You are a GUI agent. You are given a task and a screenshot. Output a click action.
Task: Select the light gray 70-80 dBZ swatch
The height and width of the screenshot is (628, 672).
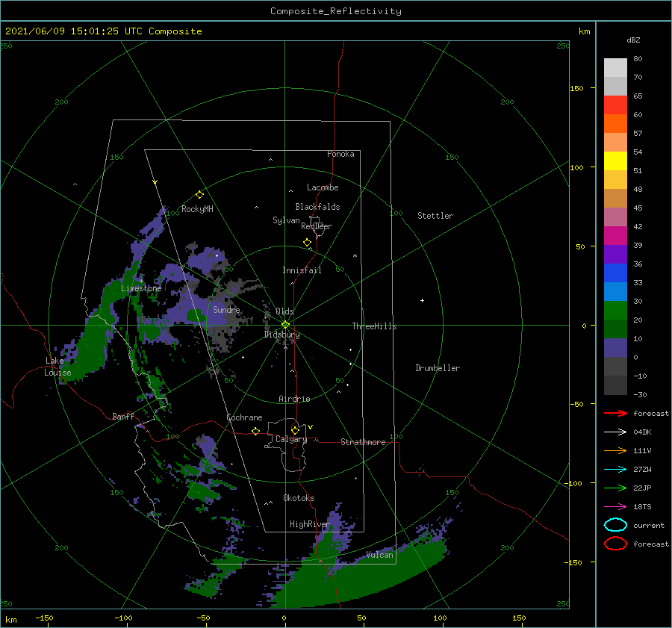point(615,68)
